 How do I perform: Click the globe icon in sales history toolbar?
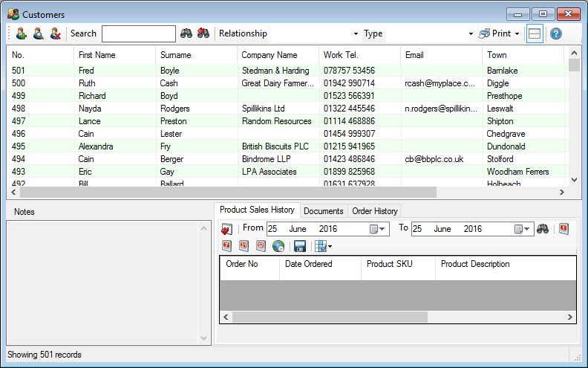(278, 246)
